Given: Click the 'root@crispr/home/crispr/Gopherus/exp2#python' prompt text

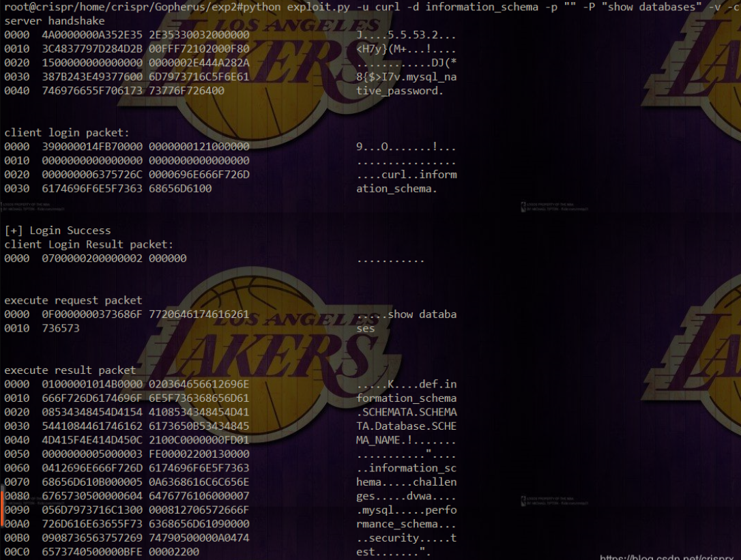Looking at the screenshot, I should (142, 7).
